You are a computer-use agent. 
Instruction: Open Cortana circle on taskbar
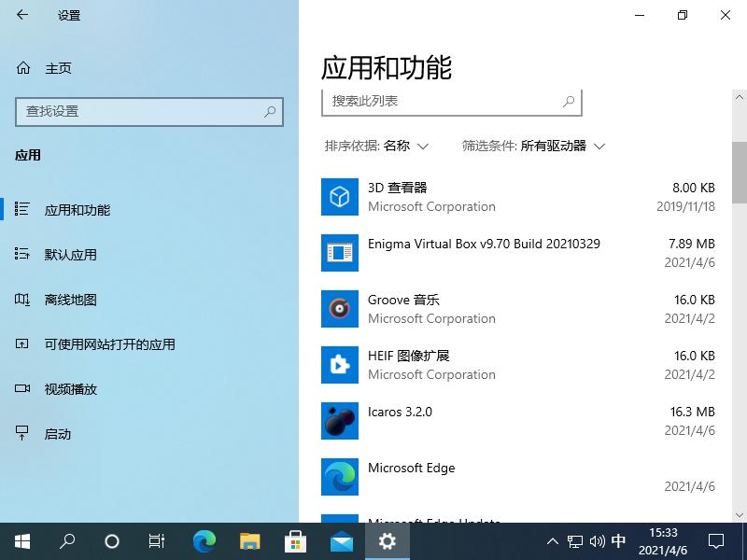111,541
